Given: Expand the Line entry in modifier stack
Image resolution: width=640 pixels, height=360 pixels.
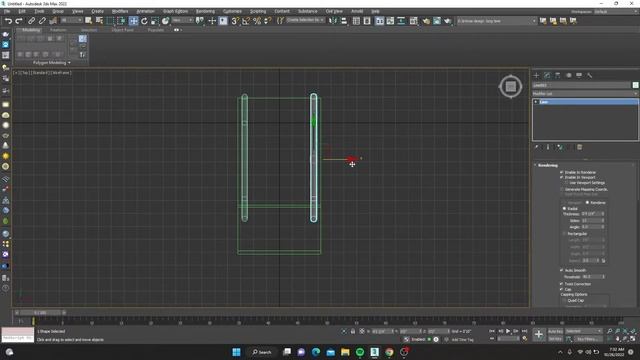Looking at the screenshot, I should click(x=536, y=102).
